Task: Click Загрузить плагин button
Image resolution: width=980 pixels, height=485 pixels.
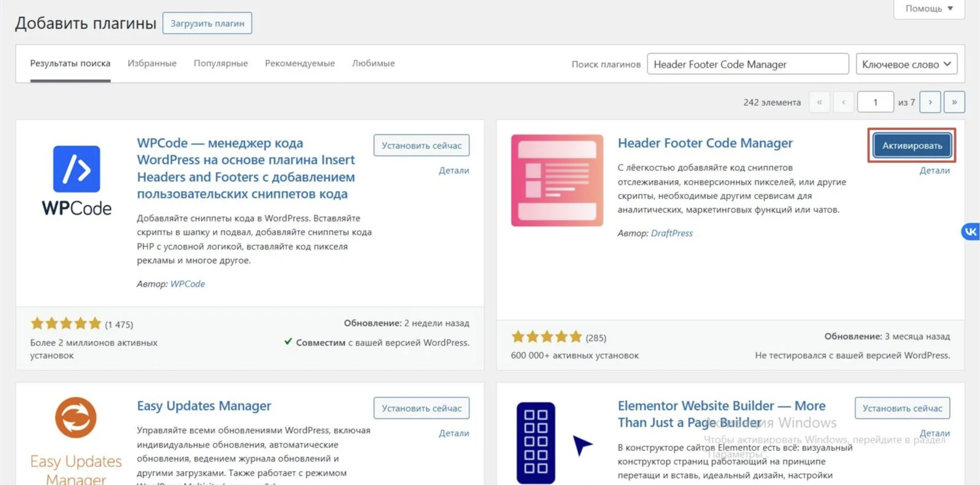Action: coord(207,23)
